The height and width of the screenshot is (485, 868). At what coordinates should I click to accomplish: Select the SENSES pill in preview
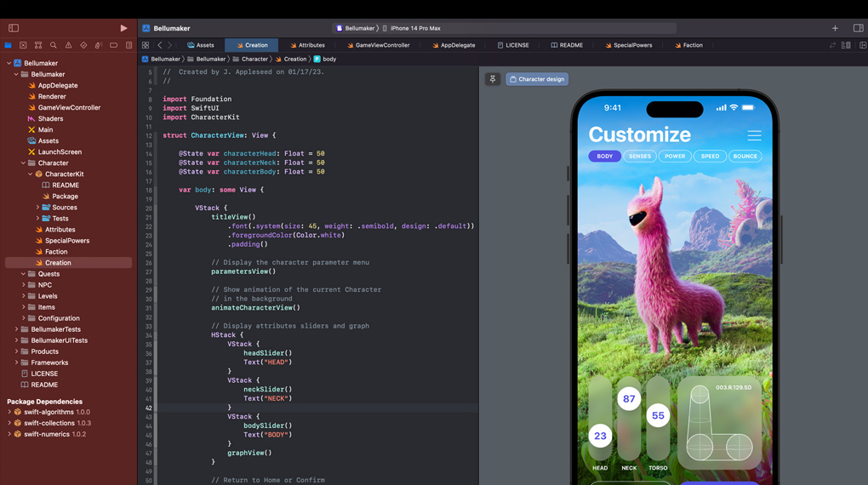pyautogui.click(x=640, y=156)
